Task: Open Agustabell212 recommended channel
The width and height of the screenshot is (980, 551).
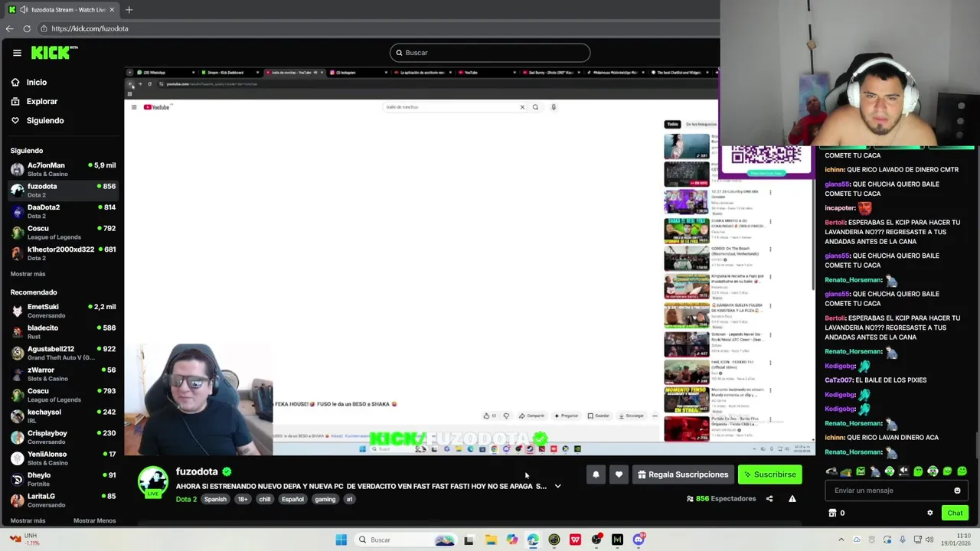Action: 63,353
